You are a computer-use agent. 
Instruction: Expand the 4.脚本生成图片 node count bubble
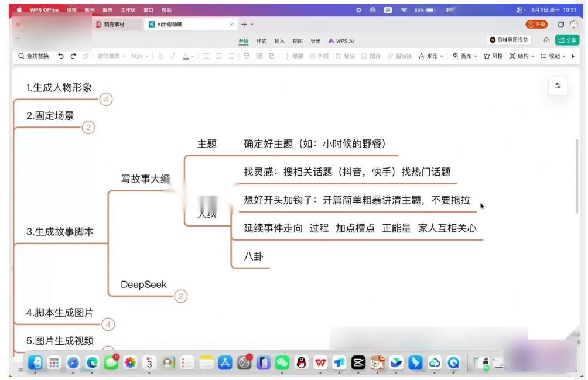[108, 324]
